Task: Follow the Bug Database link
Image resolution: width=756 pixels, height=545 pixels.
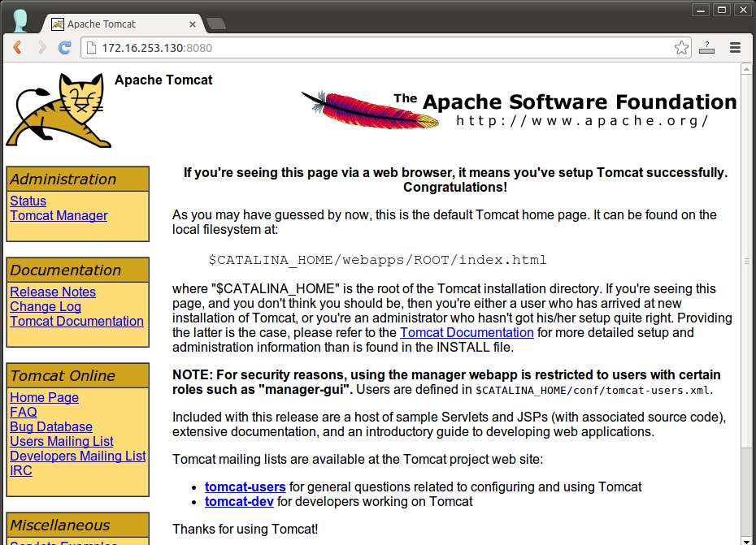Action: 51,426
